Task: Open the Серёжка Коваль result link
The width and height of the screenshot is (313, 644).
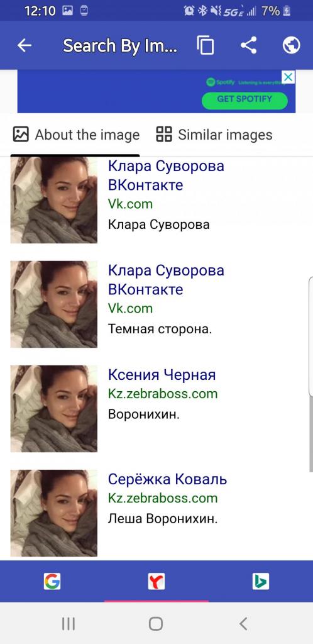Action: point(167,479)
